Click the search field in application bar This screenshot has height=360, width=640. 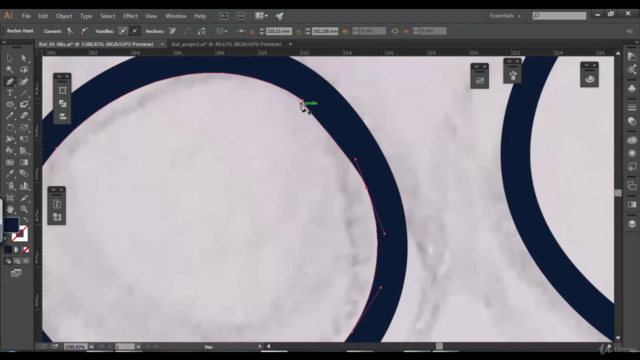click(x=559, y=16)
